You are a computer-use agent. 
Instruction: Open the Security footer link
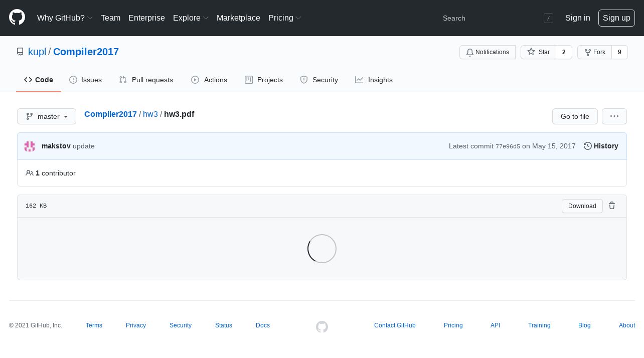(x=181, y=325)
